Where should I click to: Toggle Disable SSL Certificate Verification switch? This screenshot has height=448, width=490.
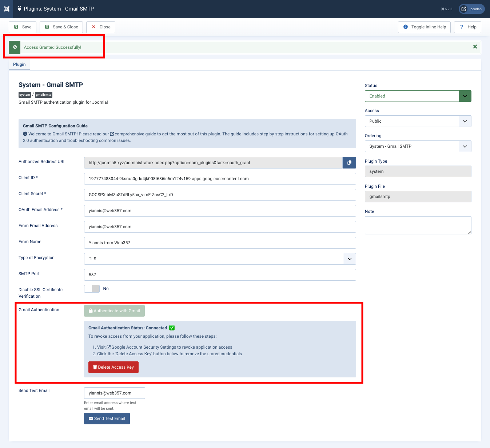(x=92, y=289)
